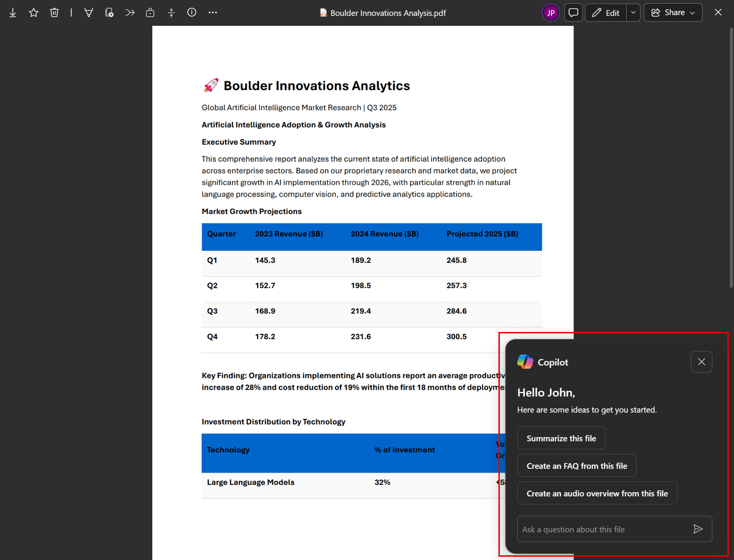Create an FAQ from this file
The width and height of the screenshot is (734, 560).
coord(576,465)
